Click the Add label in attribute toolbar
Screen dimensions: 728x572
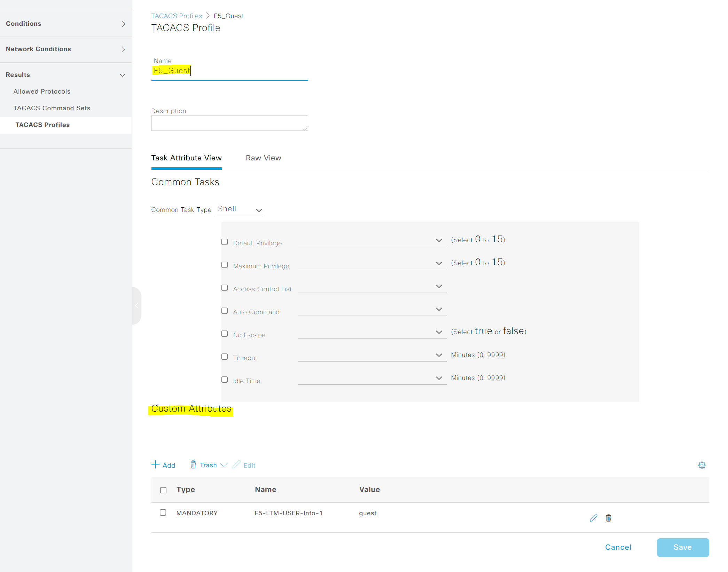pyautogui.click(x=169, y=466)
